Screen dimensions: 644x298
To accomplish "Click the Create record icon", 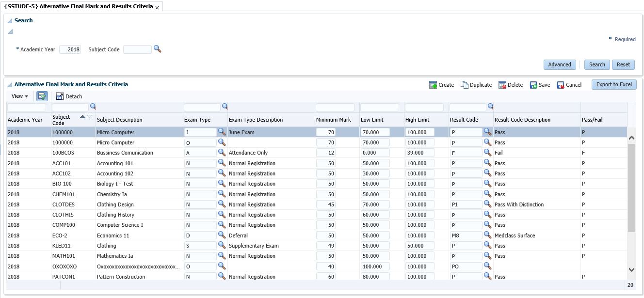I will click(433, 85).
